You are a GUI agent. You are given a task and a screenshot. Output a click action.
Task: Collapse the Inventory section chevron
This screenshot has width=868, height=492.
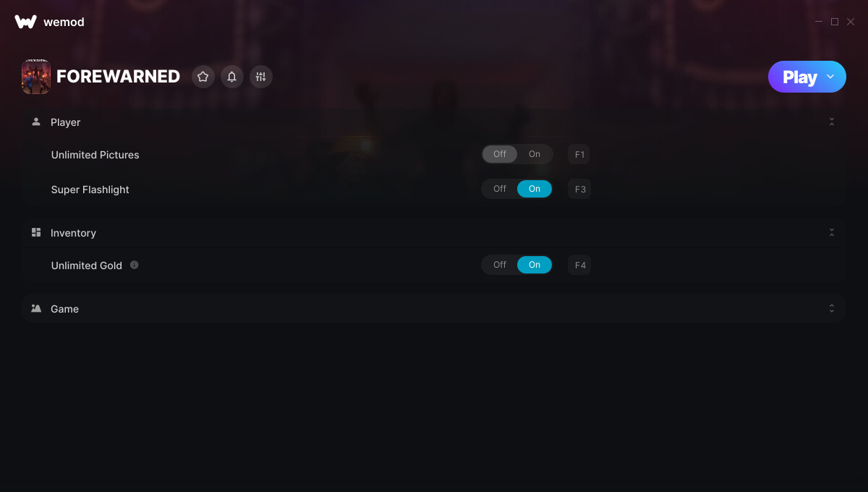coord(832,232)
